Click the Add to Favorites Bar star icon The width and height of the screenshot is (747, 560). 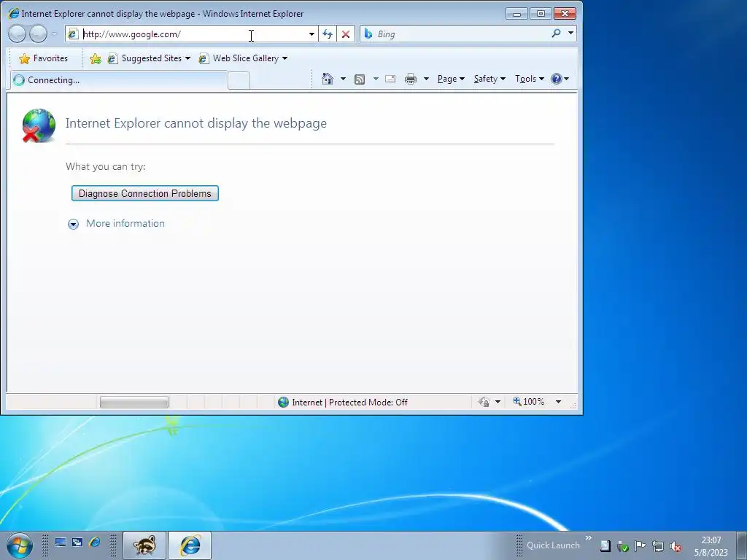tap(96, 58)
